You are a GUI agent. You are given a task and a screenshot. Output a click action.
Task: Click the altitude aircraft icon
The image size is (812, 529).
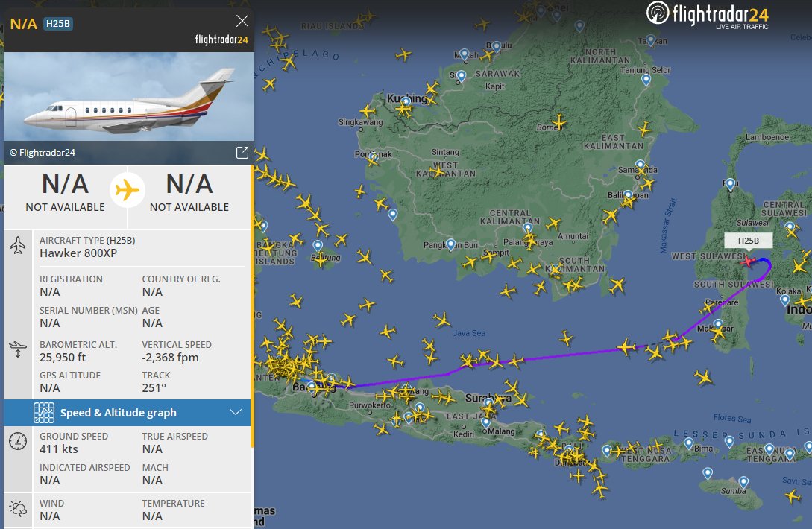[18, 349]
